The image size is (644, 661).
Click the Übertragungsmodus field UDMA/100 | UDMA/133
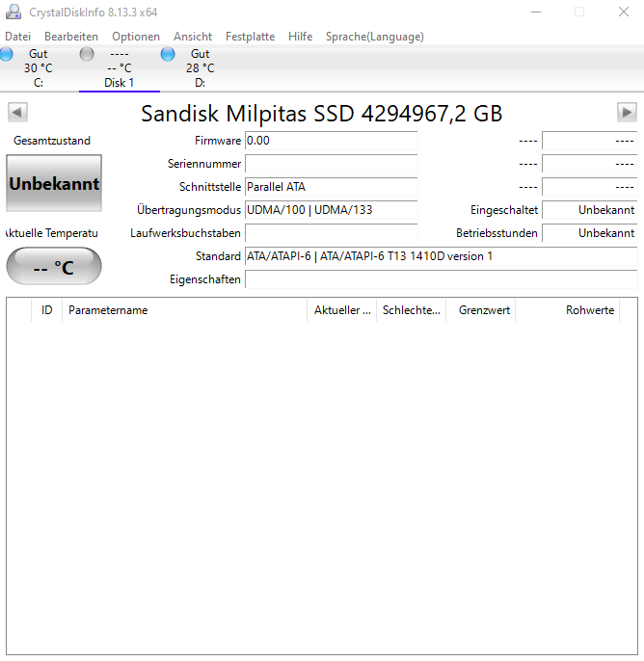click(x=331, y=210)
